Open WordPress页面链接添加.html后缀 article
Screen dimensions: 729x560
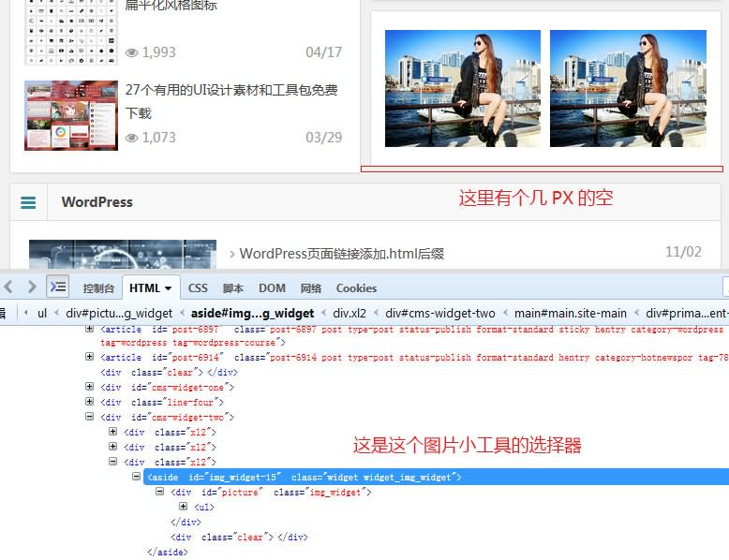(x=342, y=254)
